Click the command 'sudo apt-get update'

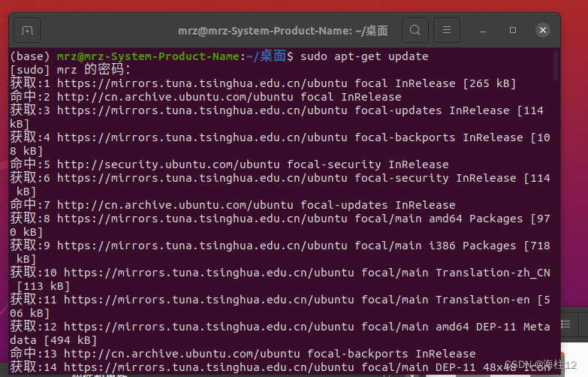pos(364,56)
